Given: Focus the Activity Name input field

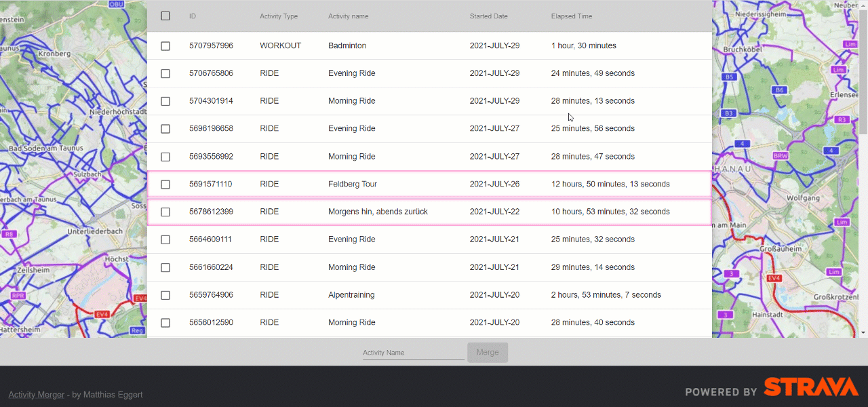Looking at the screenshot, I should (x=413, y=353).
